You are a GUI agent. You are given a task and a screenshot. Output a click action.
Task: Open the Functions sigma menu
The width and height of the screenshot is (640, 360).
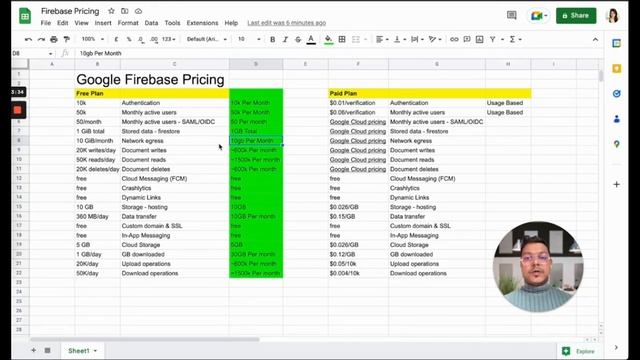515,39
